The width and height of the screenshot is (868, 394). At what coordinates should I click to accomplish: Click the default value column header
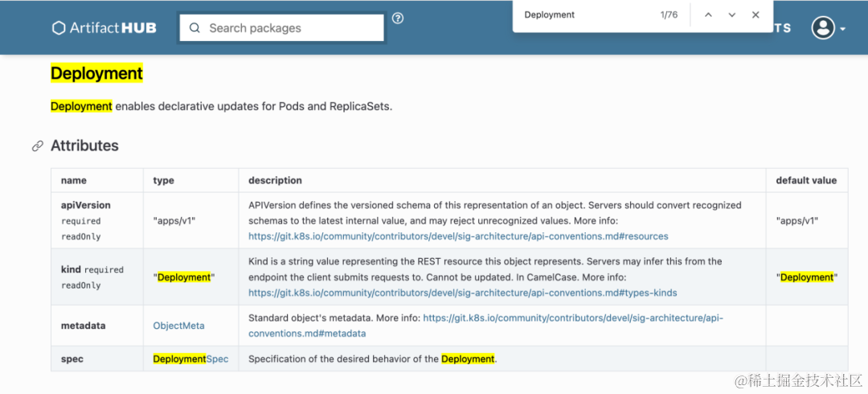(x=807, y=181)
